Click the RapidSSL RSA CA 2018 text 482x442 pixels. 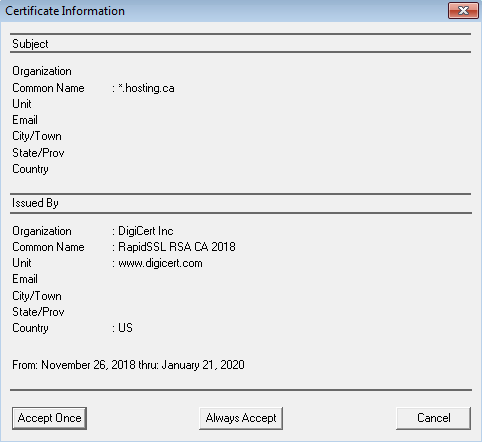pyautogui.click(x=177, y=247)
